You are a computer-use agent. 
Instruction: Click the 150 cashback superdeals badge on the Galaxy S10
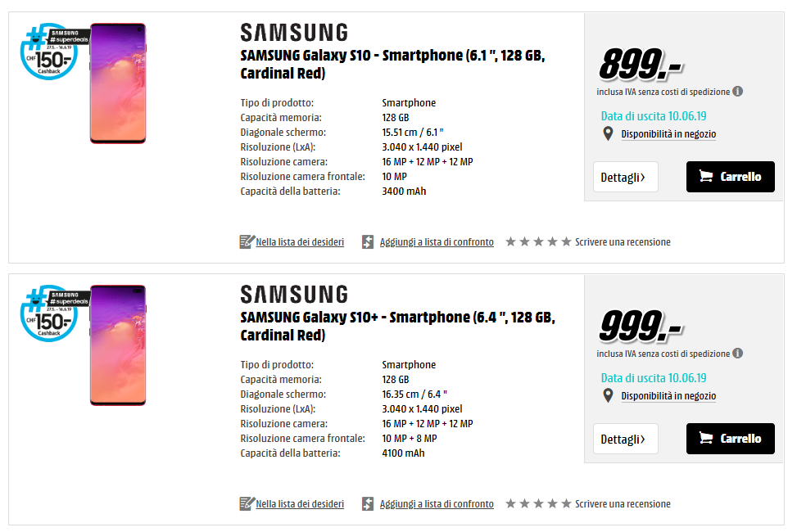[53, 51]
